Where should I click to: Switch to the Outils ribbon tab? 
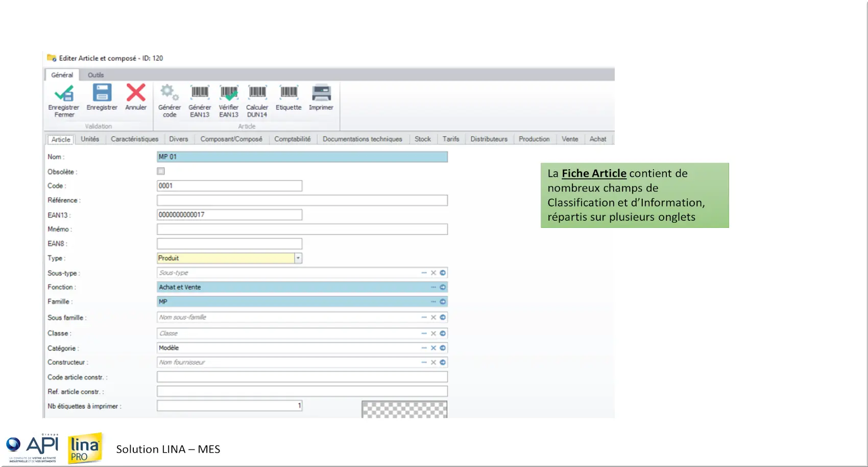(x=95, y=75)
